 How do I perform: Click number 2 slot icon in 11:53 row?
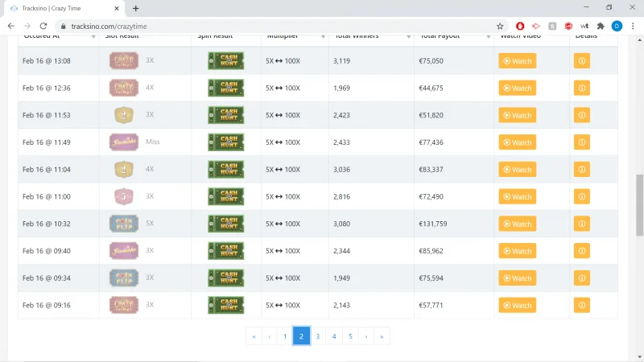(124, 115)
